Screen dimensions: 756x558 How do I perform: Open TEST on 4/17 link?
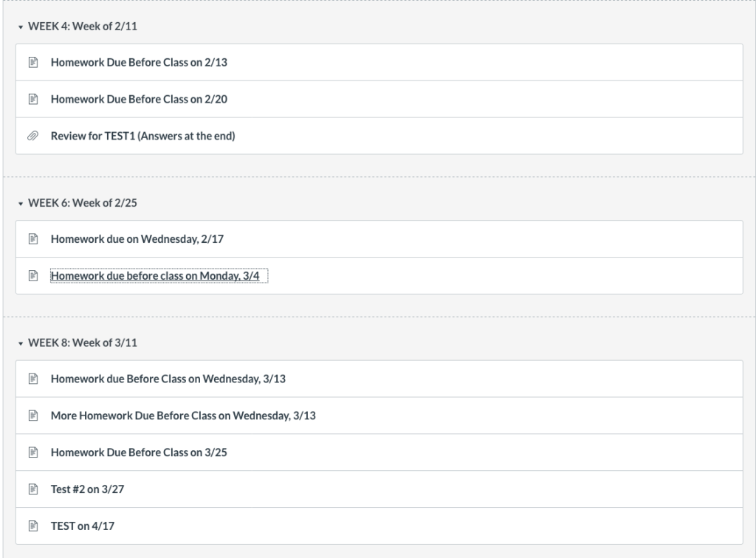tap(82, 526)
